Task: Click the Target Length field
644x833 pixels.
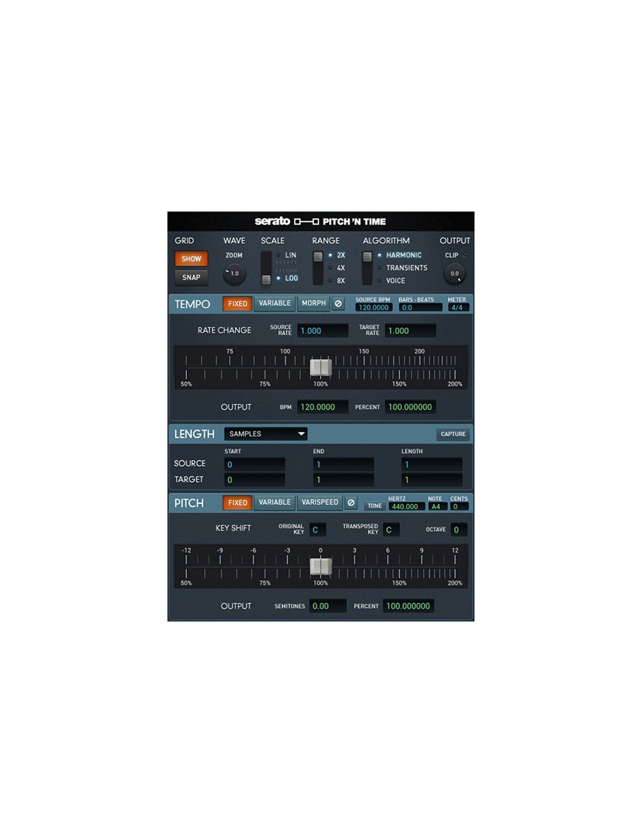Action: [x=432, y=480]
